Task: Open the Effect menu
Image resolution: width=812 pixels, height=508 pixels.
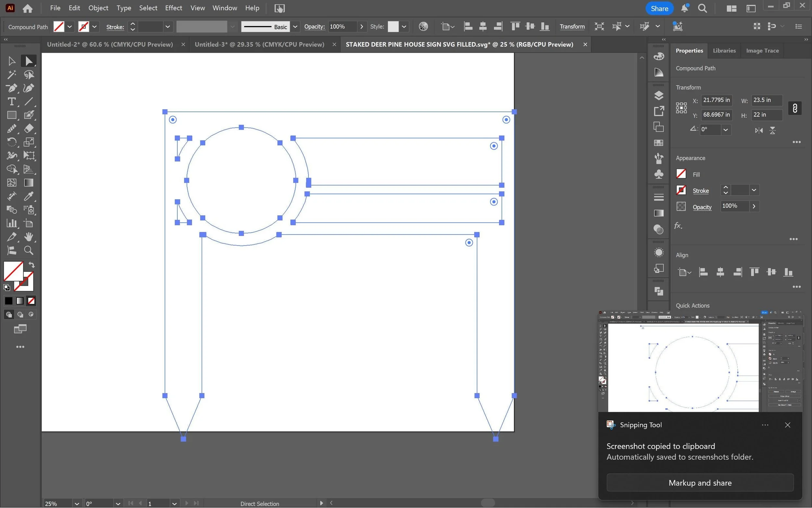Action: [173, 8]
